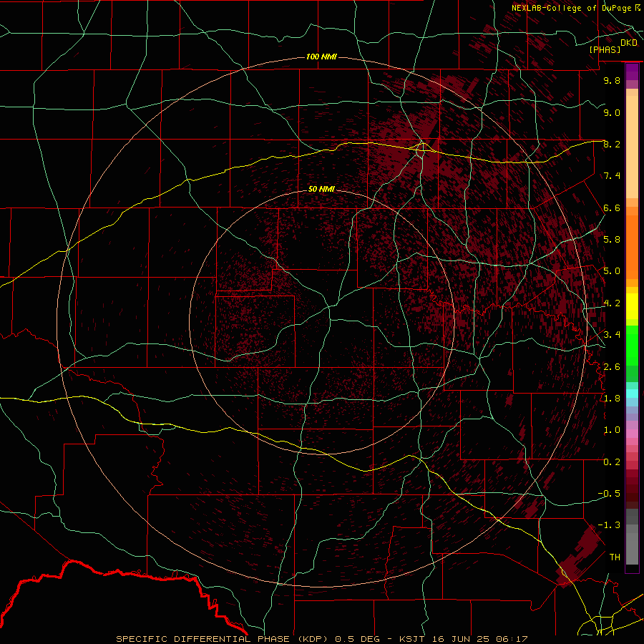The image size is (644, 644).
Task: Click the 1.8 scale value
Action: coord(612,399)
